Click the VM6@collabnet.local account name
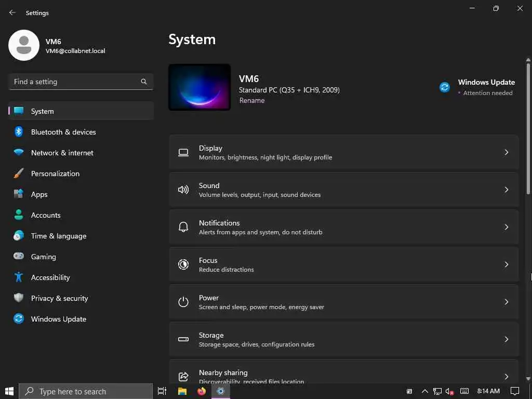Image resolution: width=532 pixels, height=399 pixels. coord(75,51)
